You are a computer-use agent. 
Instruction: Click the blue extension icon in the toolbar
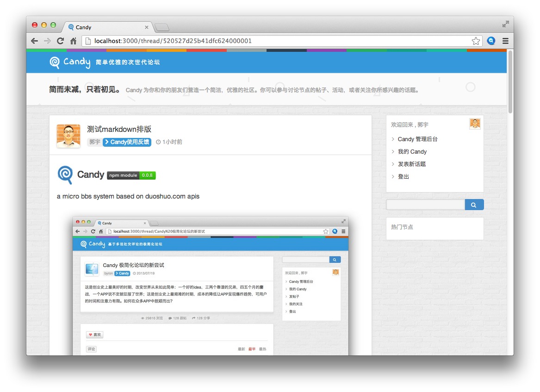pos(491,41)
